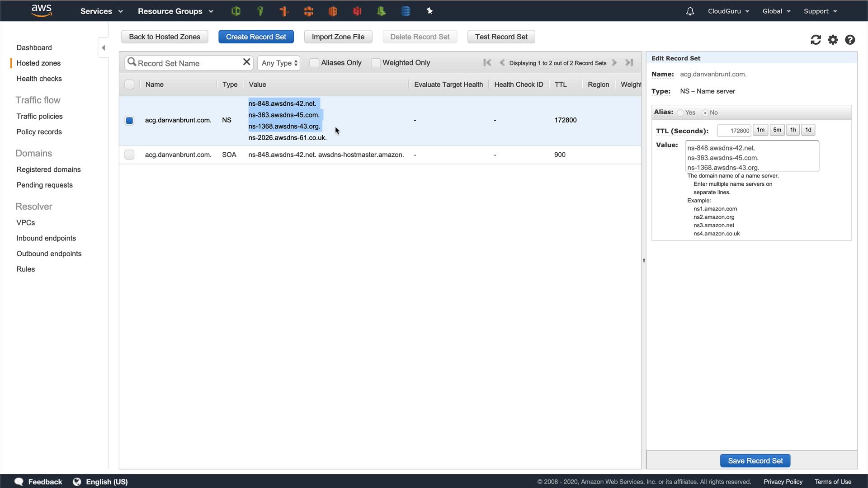Expand the Services menu

click(x=101, y=11)
